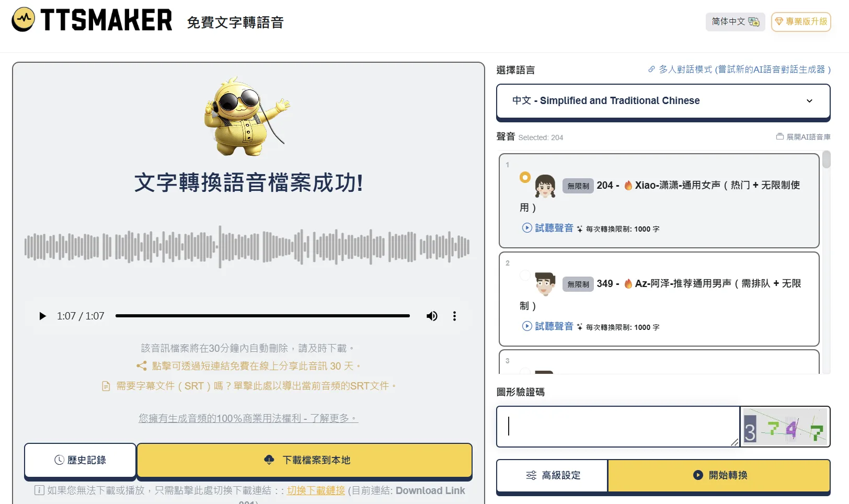Open 高級設定 advanced settings

coord(553,475)
